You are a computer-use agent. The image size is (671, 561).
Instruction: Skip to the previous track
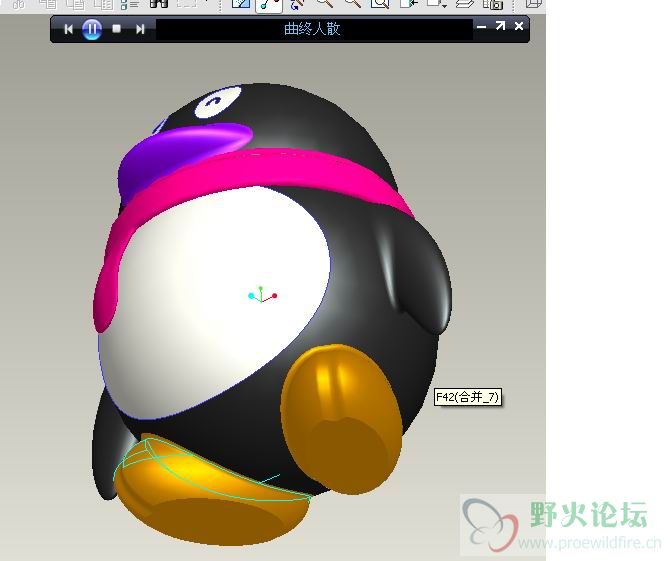click(x=68, y=29)
